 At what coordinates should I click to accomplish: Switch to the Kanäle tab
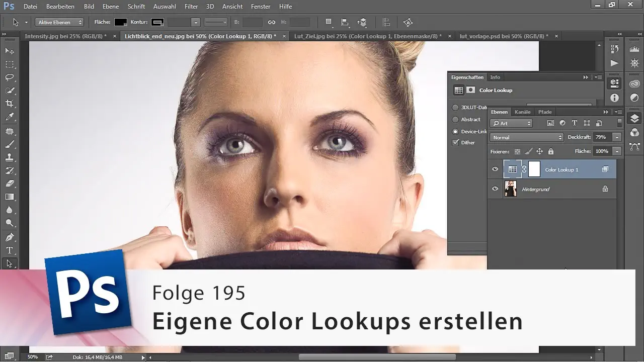click(x=523, y=112)
